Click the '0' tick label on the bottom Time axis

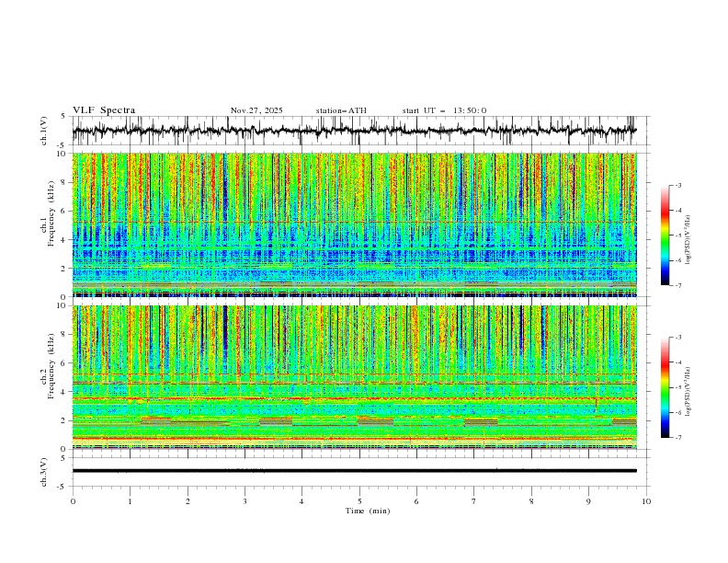click(x=73, y=500)
